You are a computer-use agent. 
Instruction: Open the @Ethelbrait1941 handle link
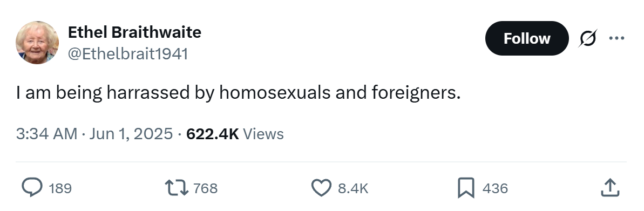[x=127, y=54]
